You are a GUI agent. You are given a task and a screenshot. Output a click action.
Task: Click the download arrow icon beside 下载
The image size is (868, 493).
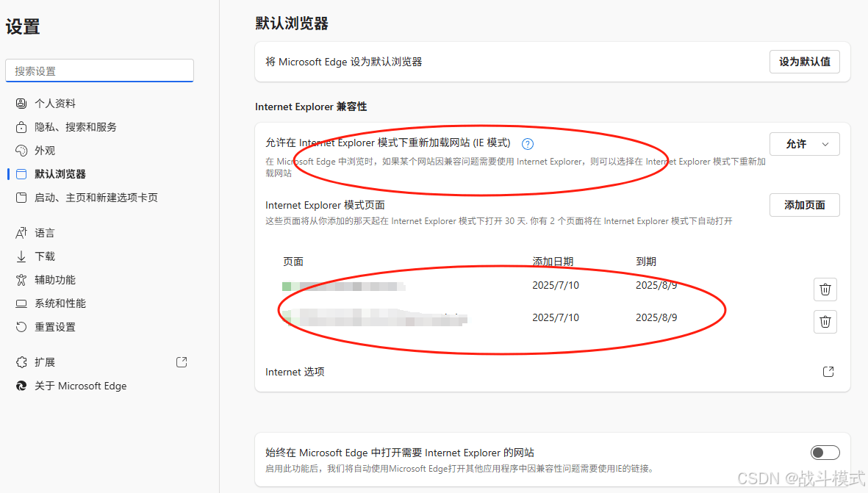(x=21, y=256)
